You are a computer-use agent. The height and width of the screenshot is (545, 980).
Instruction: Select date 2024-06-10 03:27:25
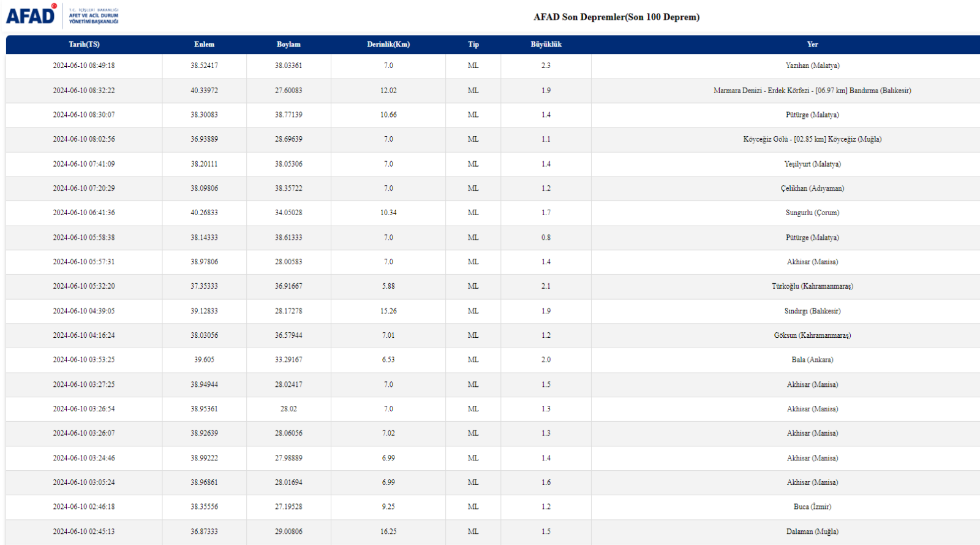pos(84,384)
